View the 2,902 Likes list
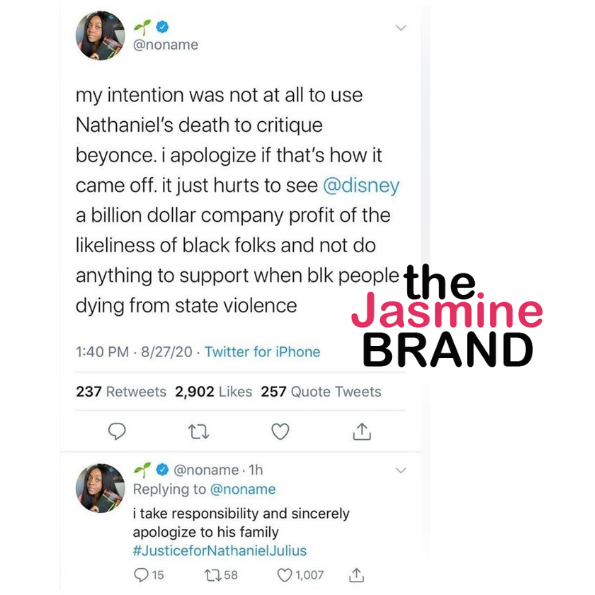This screenshot has width=595, height=595. click(x=214, y=392)
